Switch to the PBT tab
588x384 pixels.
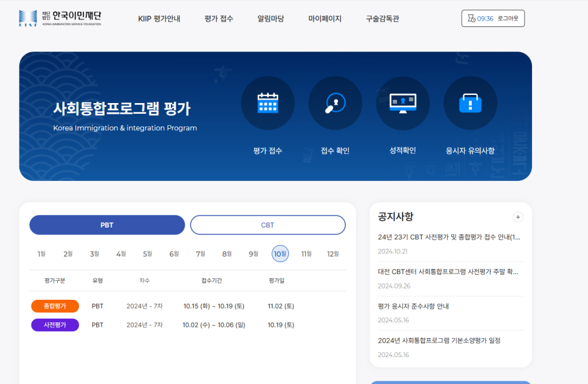pyautogui.click(x=107, y=225)
